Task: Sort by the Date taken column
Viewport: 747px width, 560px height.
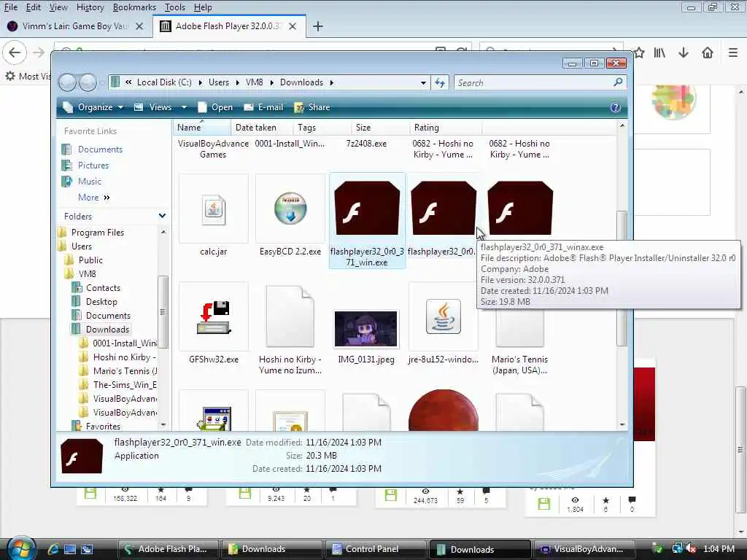Action: click(x=261, y=128)
